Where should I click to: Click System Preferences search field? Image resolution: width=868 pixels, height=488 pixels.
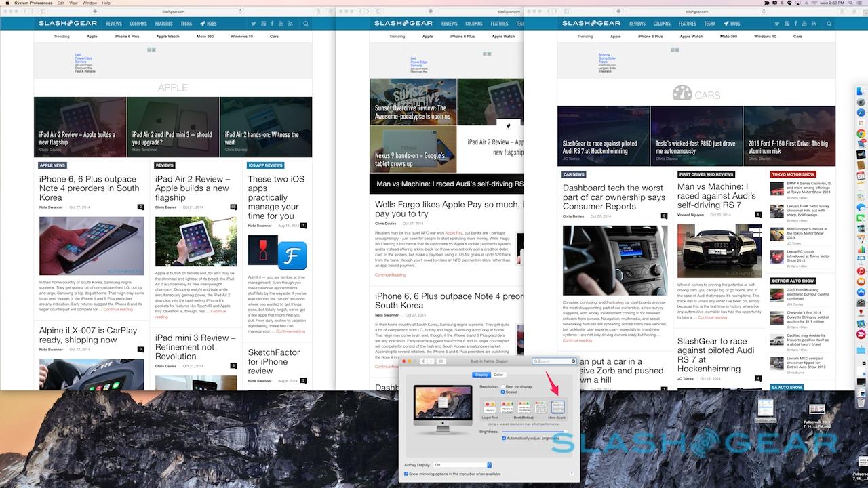tap(554, 361)
